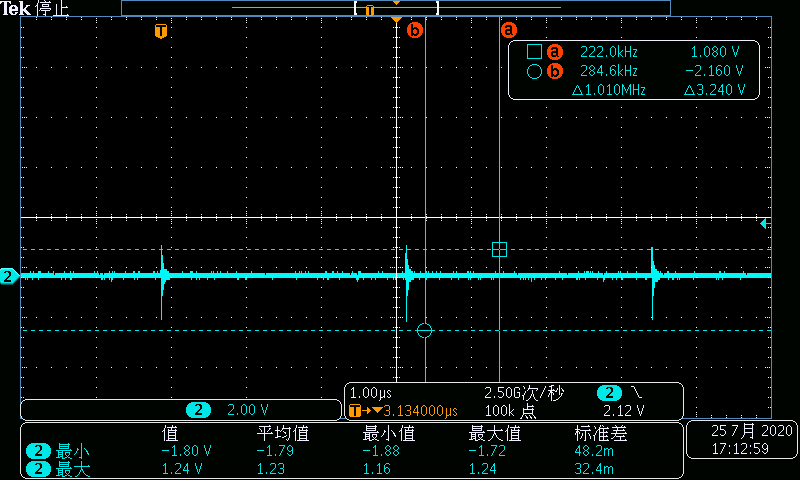Image resolution: width=800 pixels, height=480 pixels.
Task: Click the square cursor a marker on waveform
Action: pyautogui.click(x=499, y=249)
